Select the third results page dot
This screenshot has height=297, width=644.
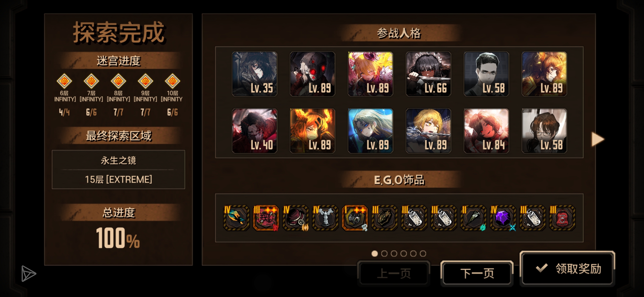pyautogui.click(x=394, y=254)
